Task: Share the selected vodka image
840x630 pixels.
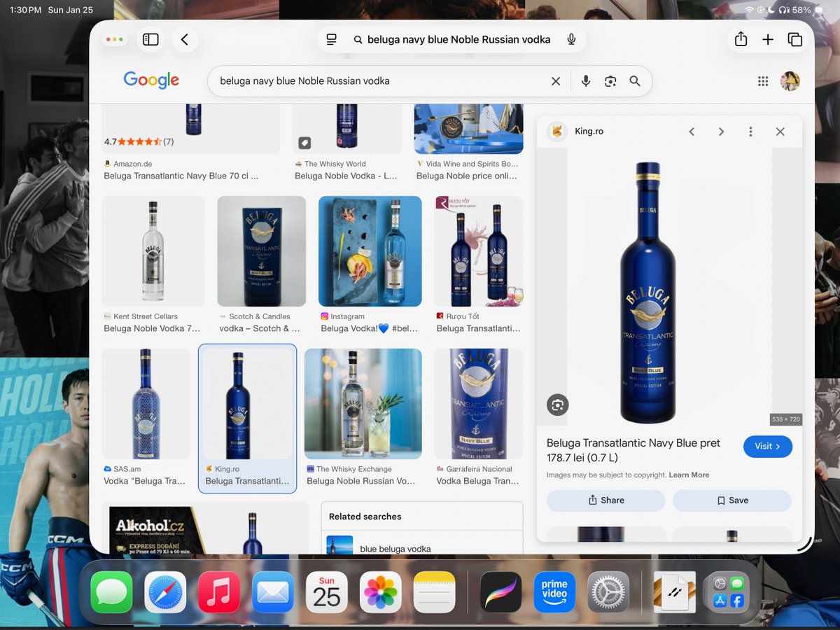Action: [605, 500]
